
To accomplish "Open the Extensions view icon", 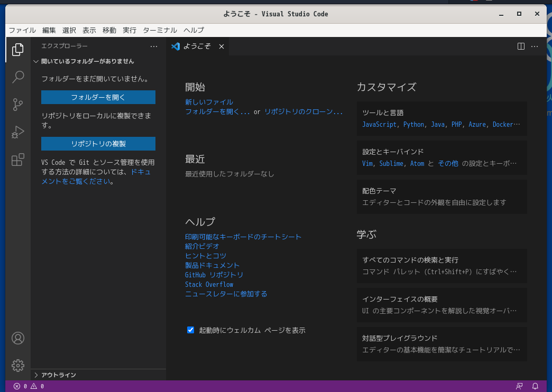I will pyautogui.click(x=17, y=160).
